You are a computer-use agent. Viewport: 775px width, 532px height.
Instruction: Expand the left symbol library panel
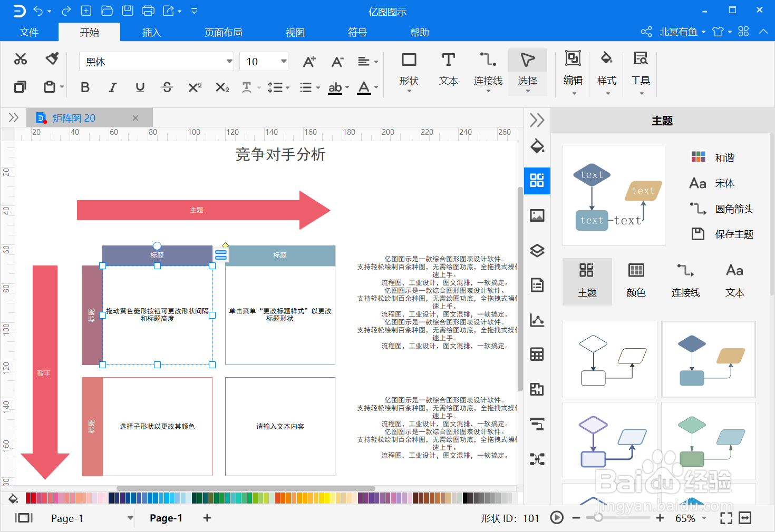pos(13,117)
